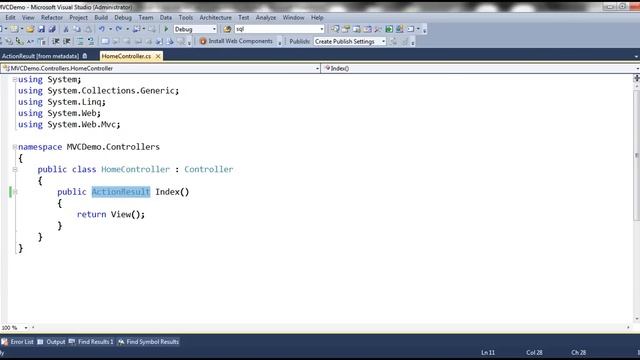Open the undo history dropdown arrow
Image resolution: width=640 pixels, height=360 pixels.
110,29
